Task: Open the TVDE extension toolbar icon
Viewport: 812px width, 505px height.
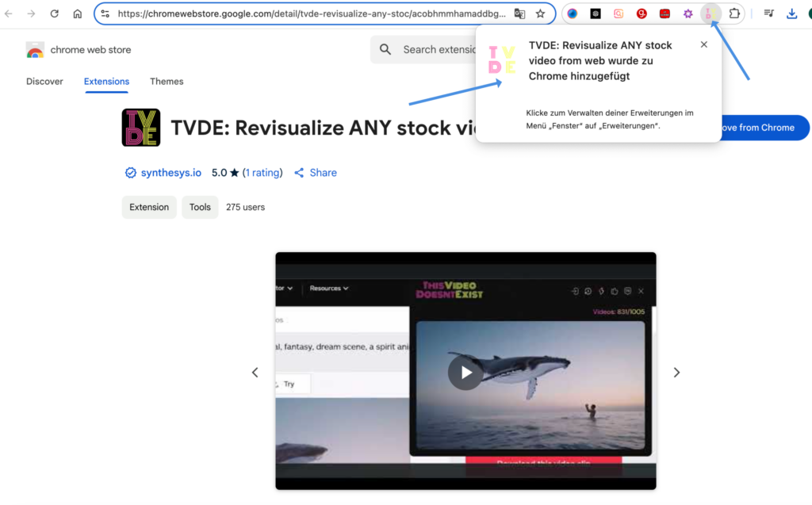Action: tap(711, 14)
